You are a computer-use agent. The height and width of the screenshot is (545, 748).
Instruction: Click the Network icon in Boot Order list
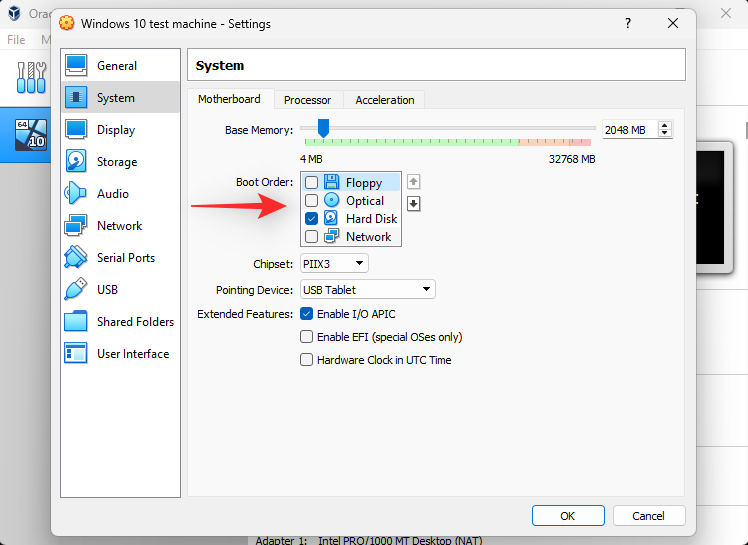(332, 236)
